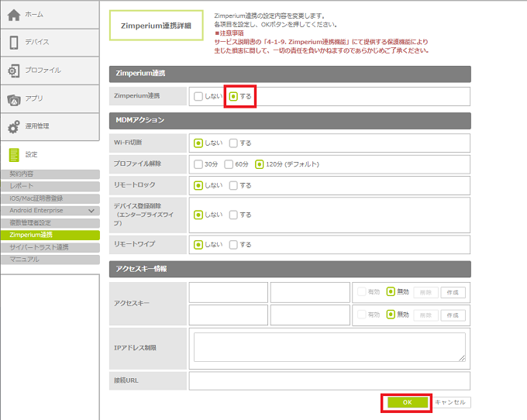Open サイバートラスト連携 menu entry
The height and width of the screenshot is (420, 527).
tap(39, 247)
